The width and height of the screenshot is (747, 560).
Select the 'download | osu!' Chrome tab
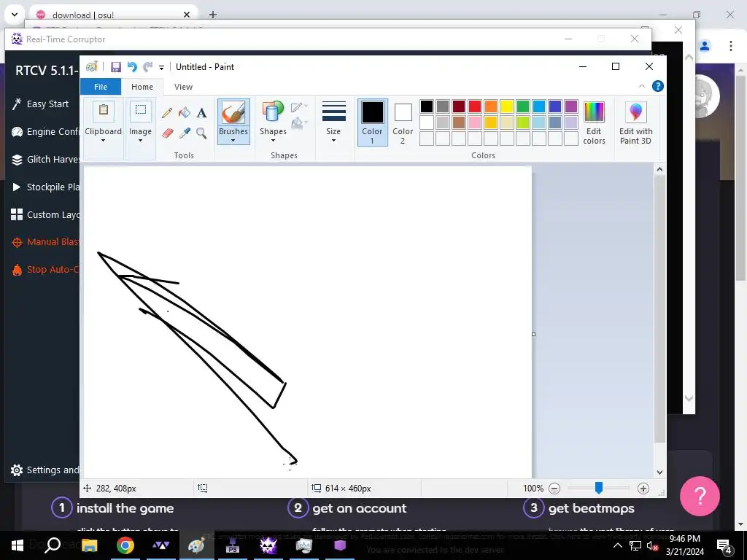[113, 15]
